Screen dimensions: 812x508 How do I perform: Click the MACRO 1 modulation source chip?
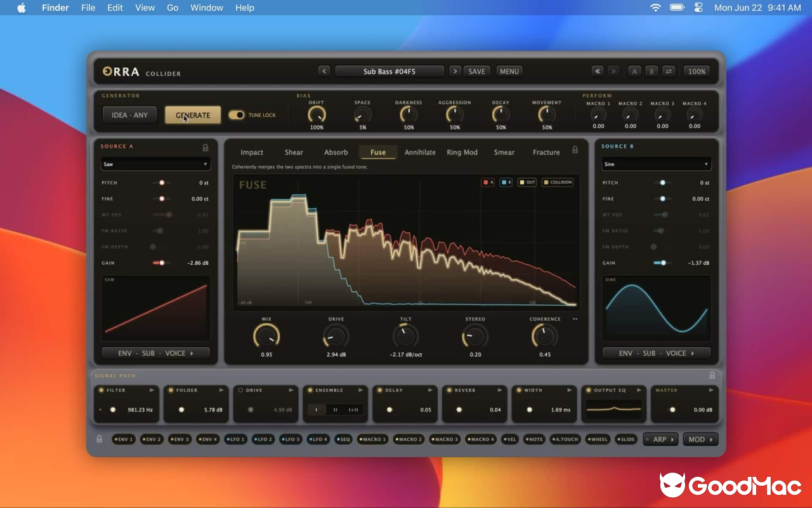[373, 439]
